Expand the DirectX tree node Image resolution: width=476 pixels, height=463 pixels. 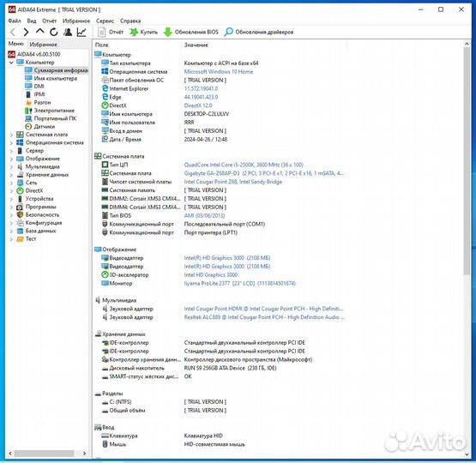[11, 191]
